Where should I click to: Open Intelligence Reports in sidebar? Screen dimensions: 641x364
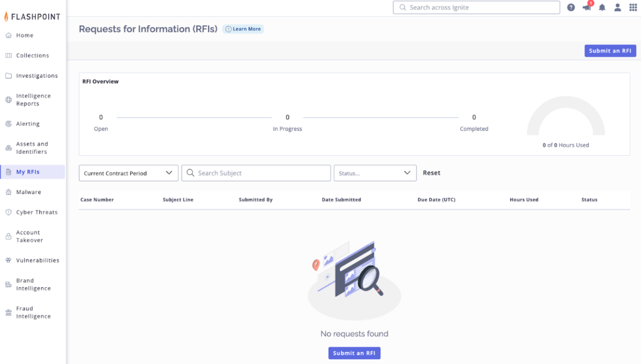(33, 100)
